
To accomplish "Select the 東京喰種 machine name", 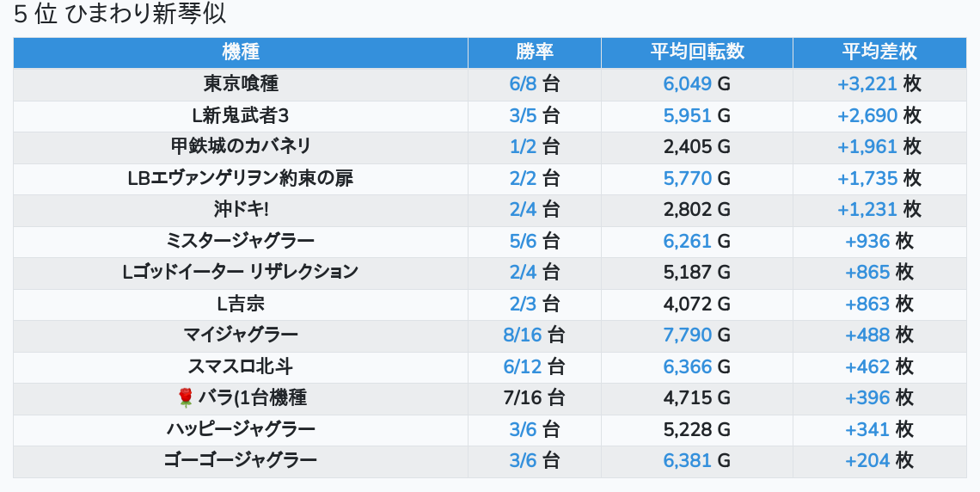I will pyautogui.click(x=241, y=84).
